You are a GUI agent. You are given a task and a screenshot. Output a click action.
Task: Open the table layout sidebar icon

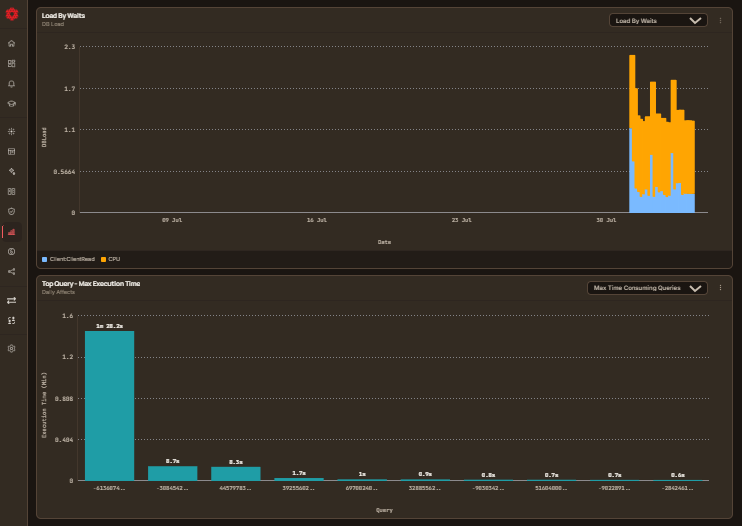12,151
